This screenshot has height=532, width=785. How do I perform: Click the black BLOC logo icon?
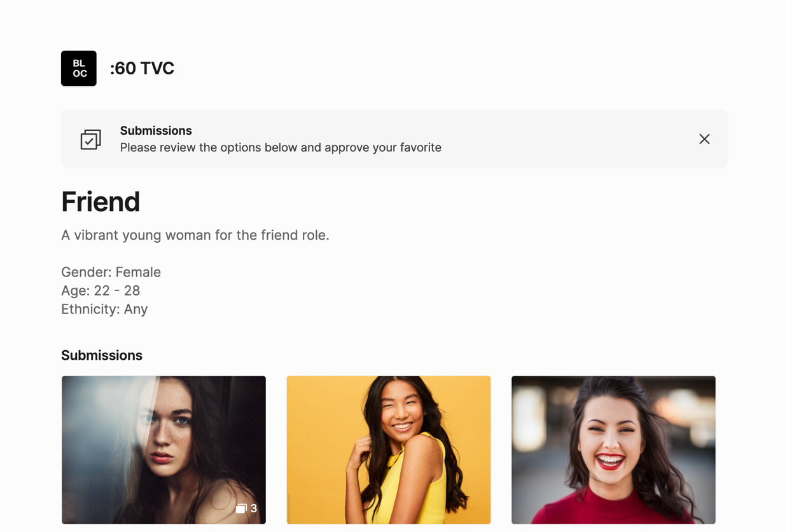pos(79,68)
